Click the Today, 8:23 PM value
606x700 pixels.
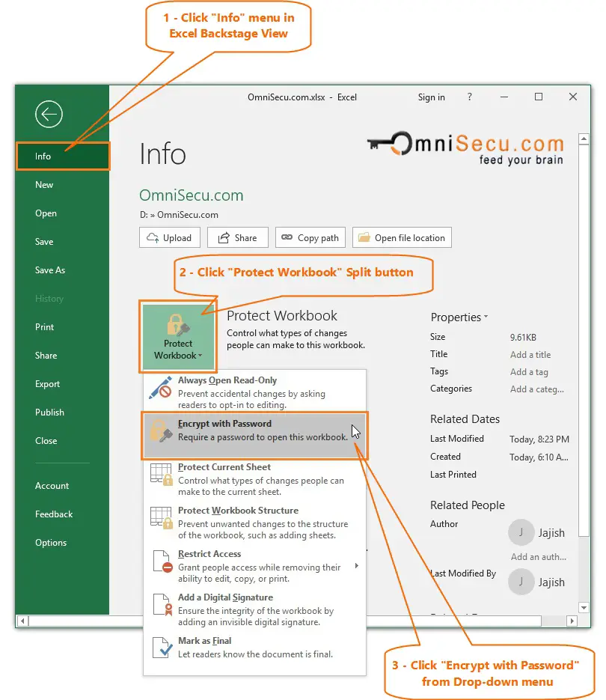coord(539,439)
